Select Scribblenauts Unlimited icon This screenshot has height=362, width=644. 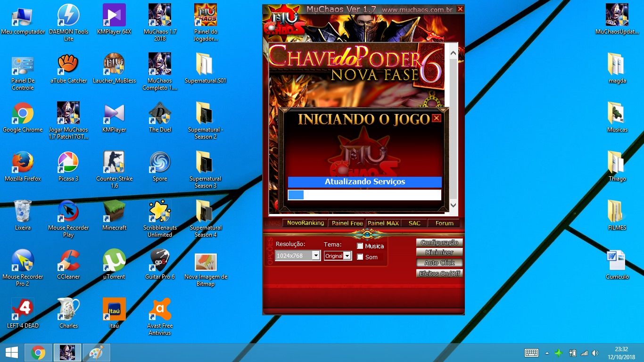point(160,219)
